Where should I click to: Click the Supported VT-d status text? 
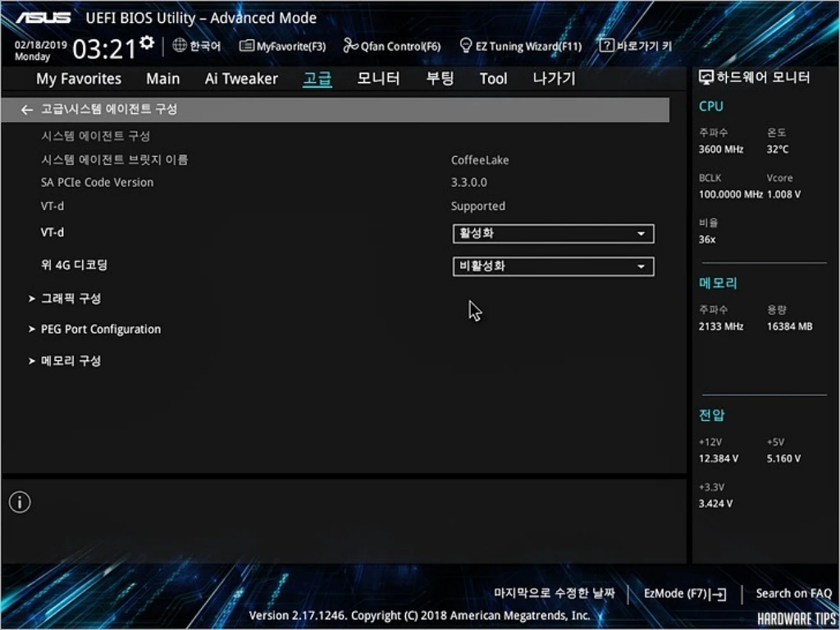[478, 206]
